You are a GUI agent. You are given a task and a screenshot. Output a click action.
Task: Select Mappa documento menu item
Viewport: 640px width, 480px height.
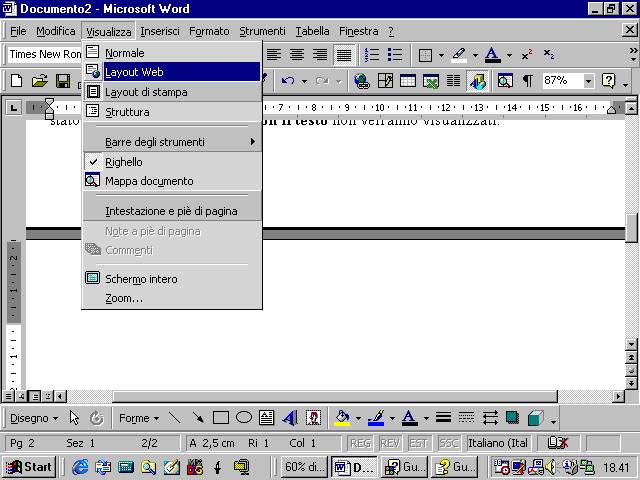click(172, 181)
